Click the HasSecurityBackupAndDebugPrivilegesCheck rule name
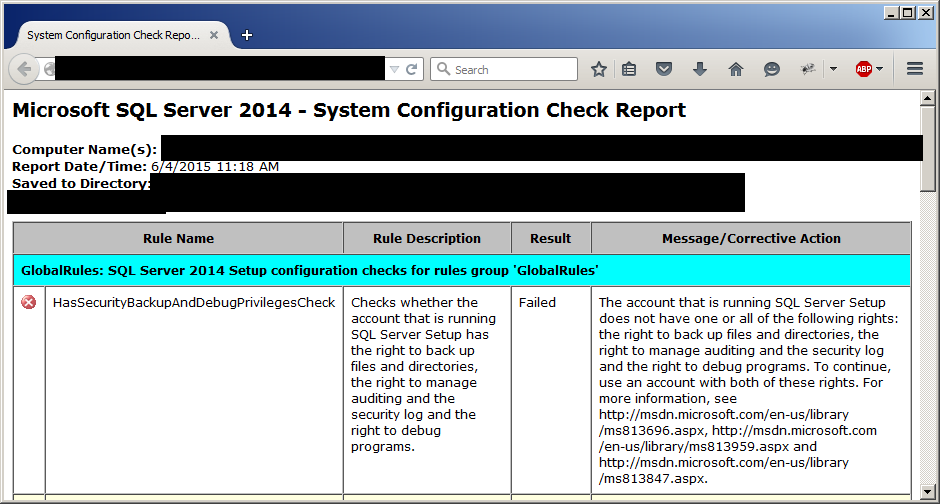 coord(194,303)
